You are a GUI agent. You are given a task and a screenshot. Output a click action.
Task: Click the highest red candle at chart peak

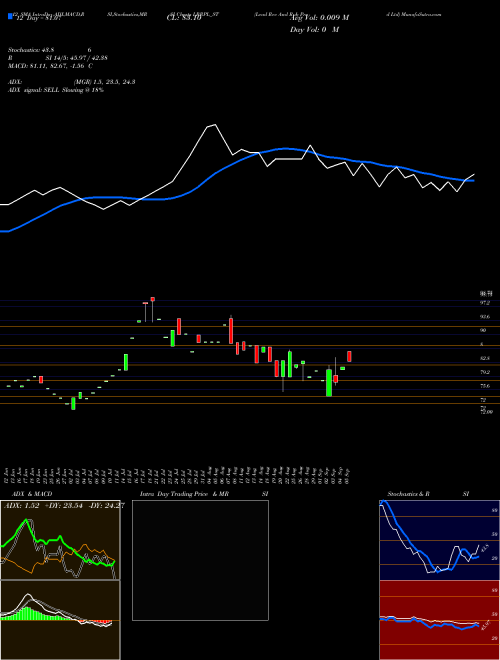[x=152, y=299]
